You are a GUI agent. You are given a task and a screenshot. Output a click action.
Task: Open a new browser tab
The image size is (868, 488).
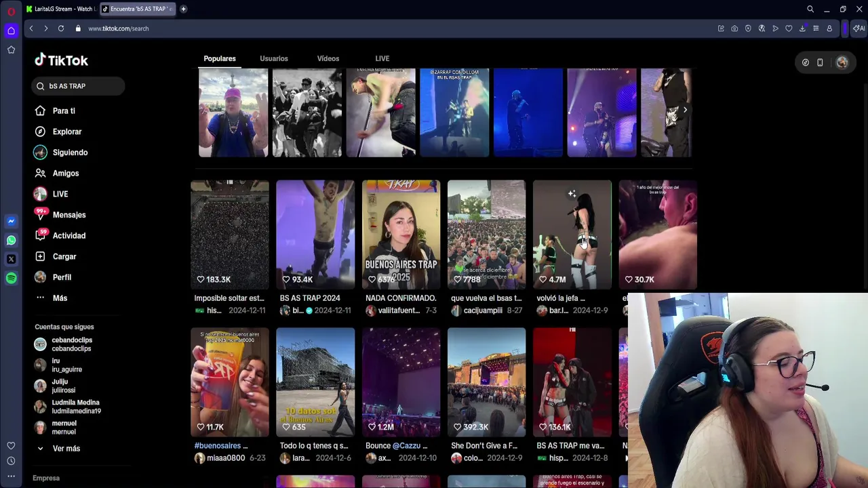[x=183, y=9]
